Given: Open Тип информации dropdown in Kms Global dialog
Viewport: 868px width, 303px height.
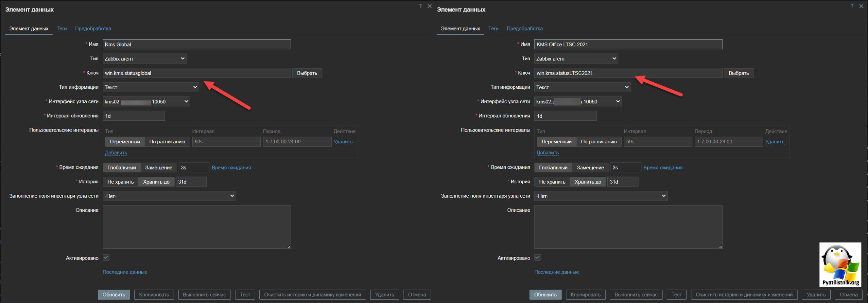Looking at the screenshot, I should tap(151, 87).
